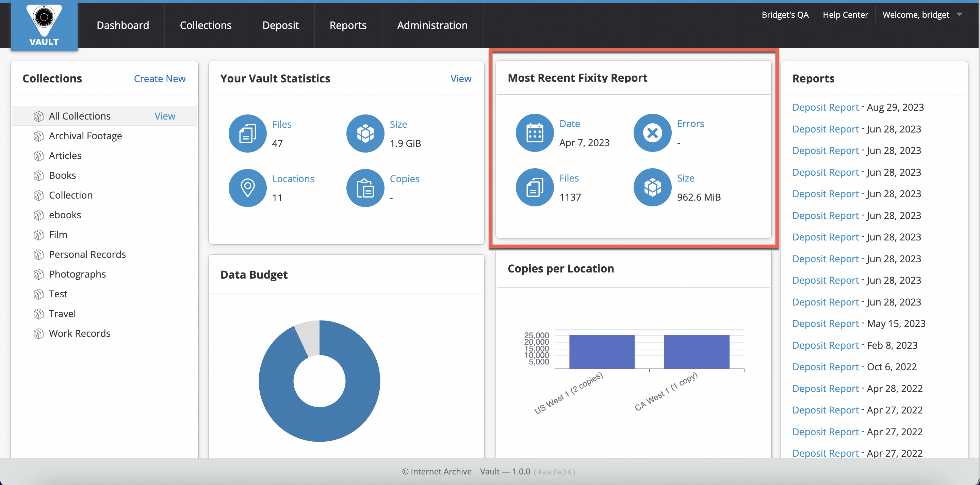Viewport: 980px width, 485px height.
Task: Click View link in Your Vault Statistics
Action: coord(461,78)
